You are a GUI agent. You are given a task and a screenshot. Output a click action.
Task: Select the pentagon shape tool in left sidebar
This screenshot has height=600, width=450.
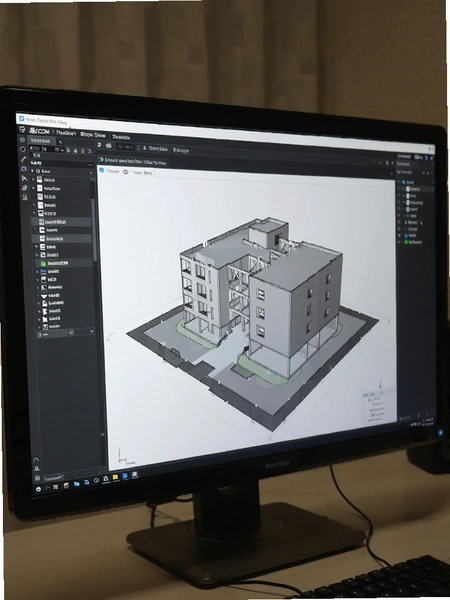(23, 149)
